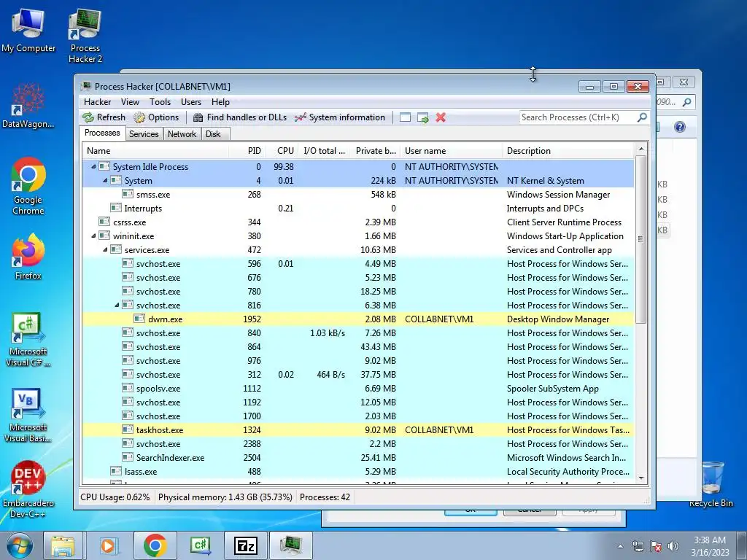Collapse svchost.exe PID 816 node
Viewport: 747px width, 560px height.
point(117,306)
